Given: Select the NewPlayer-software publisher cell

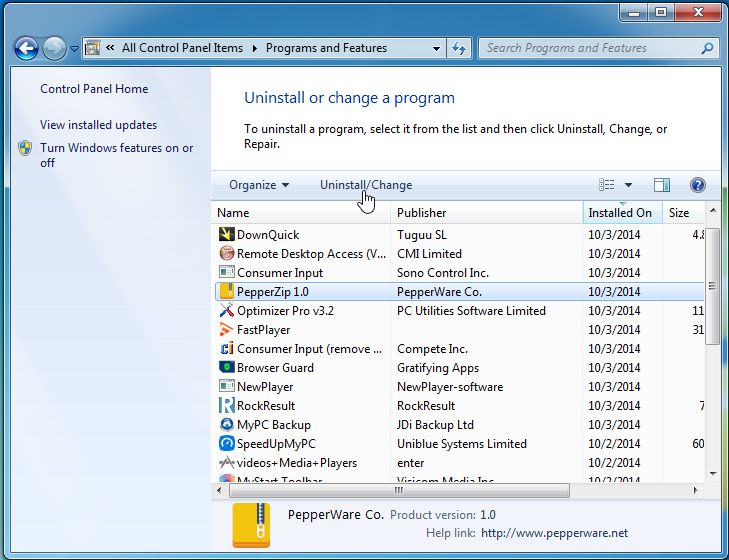Looking at the screenshot, I should coord(450,387).
